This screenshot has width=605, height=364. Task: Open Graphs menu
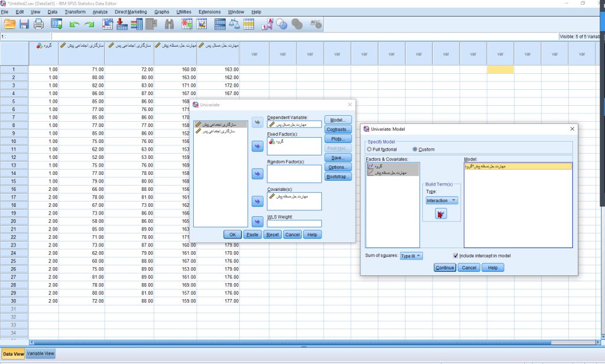pos(162,12)
